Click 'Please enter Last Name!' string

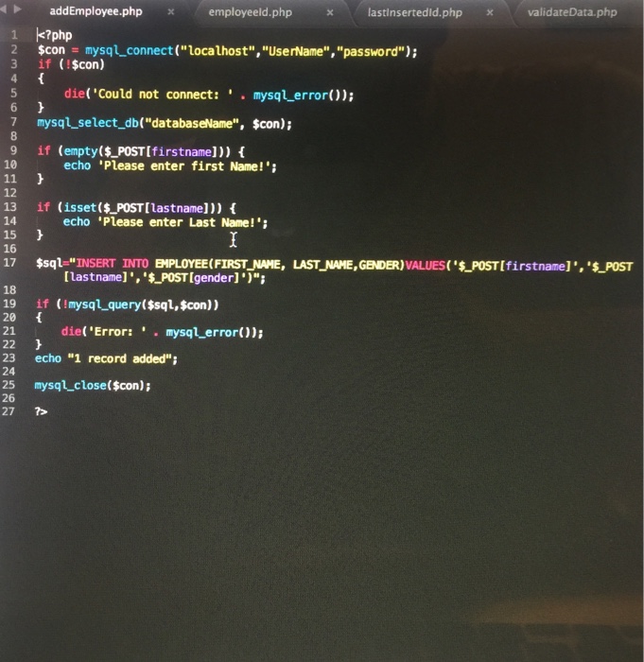click(x=180, y=222)
